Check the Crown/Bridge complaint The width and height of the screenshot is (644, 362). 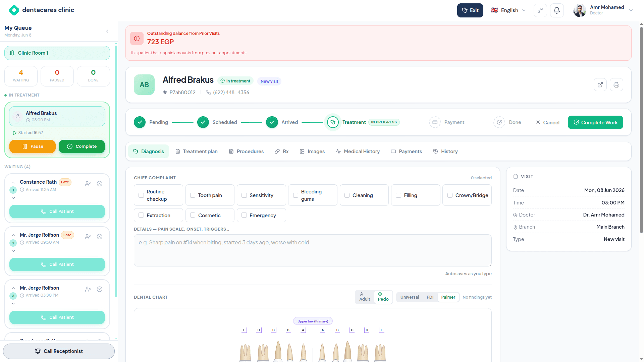click(x=450, y=195)
